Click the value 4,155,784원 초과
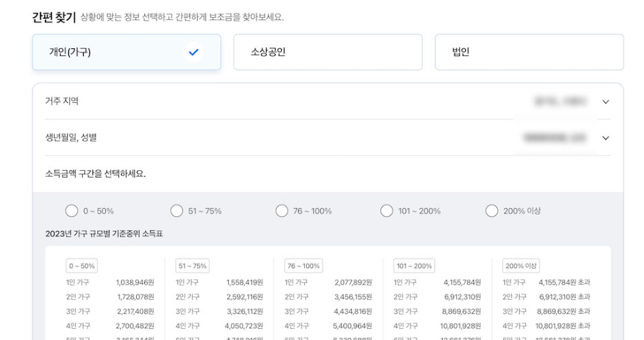Viewport: 644px width, 340px height. [x=565, y=283]
